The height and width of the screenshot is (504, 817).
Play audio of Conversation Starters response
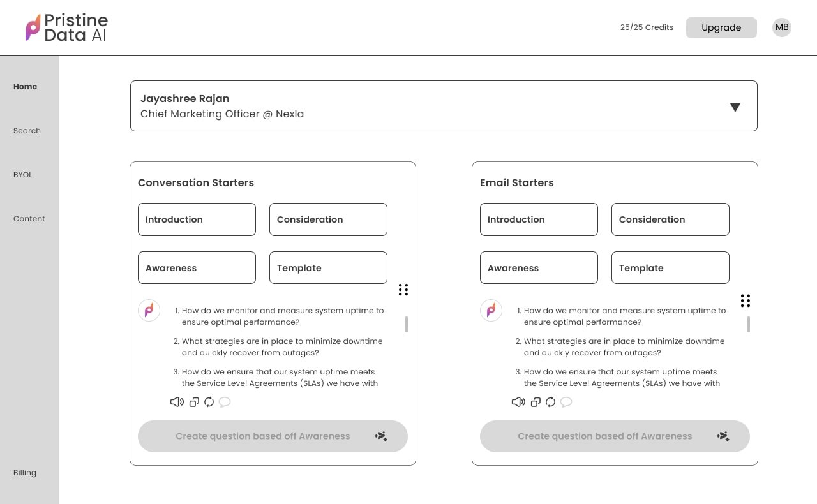(x=176, y=402)
